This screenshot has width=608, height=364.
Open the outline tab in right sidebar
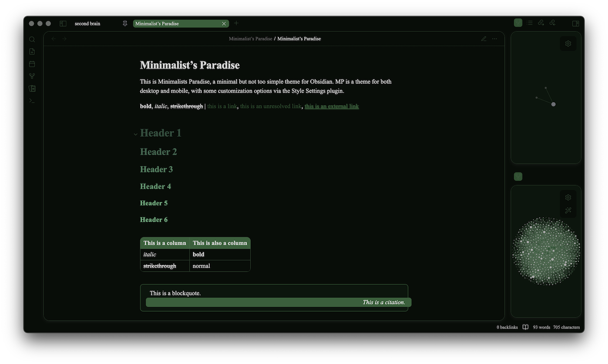tap(530, 23)
